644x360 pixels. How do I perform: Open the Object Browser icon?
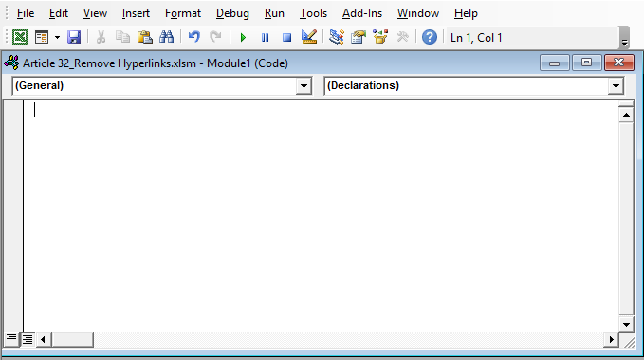click(380, 37)
